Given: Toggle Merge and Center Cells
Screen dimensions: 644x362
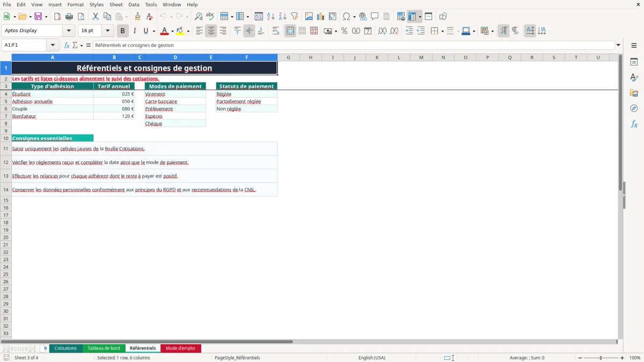Looking at the screenshot, I should tap(290, 31).
